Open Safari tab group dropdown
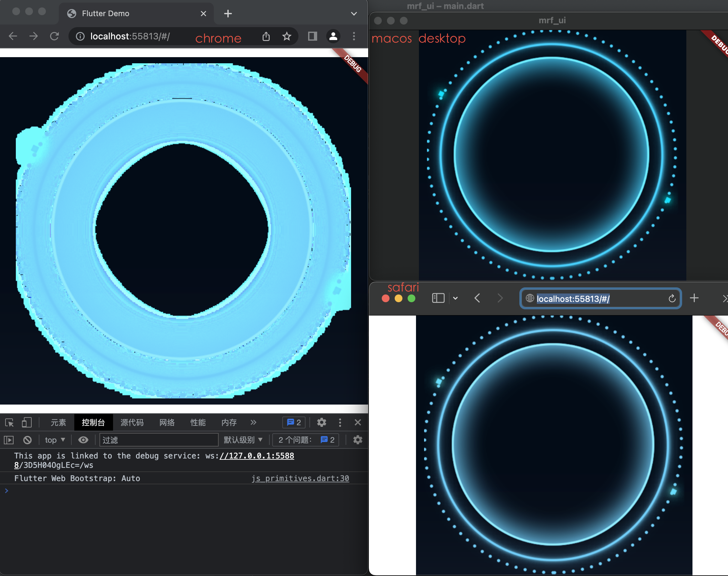 click(455, 298)
